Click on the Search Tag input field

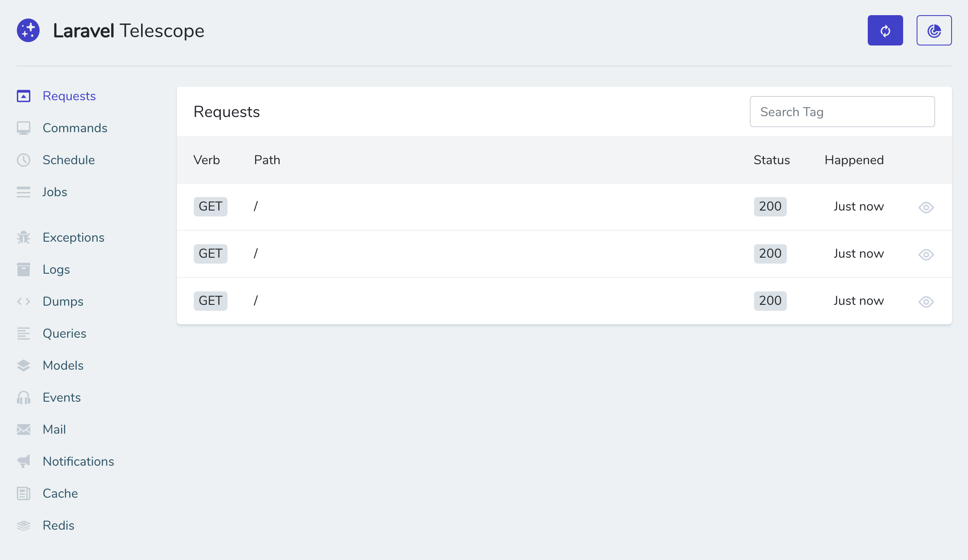(842, 111)
